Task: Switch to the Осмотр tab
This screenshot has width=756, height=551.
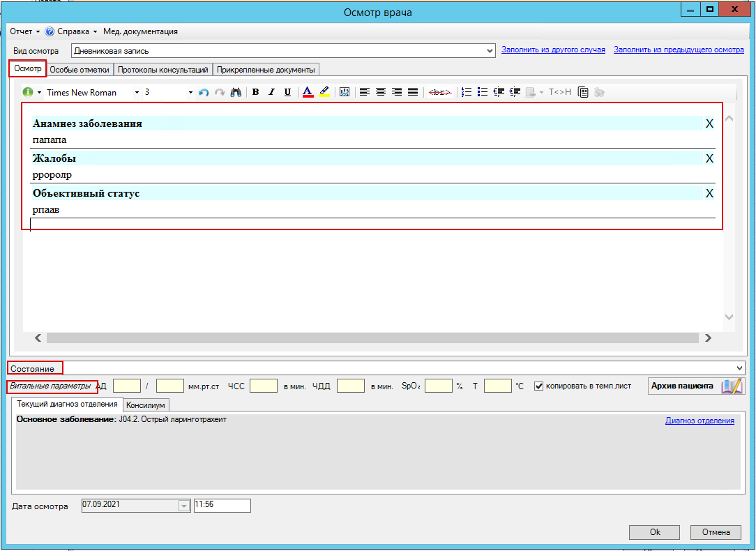Action: point(27,68)
